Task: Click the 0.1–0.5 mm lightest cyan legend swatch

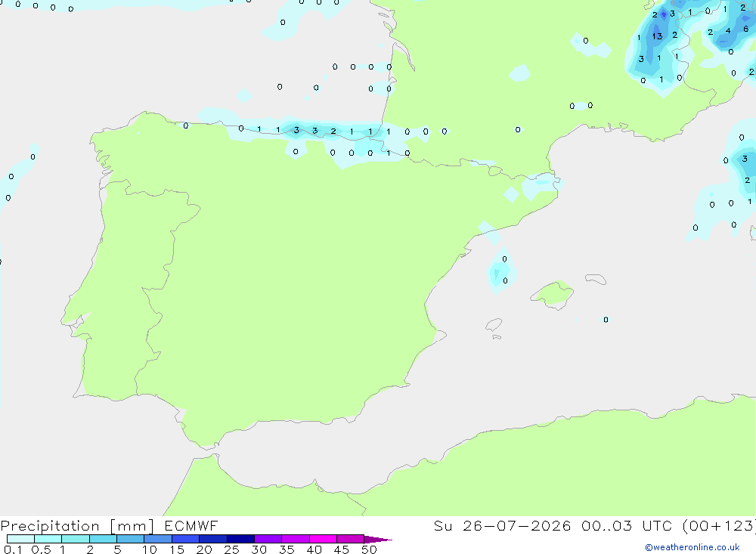Action: pos(20,539)
